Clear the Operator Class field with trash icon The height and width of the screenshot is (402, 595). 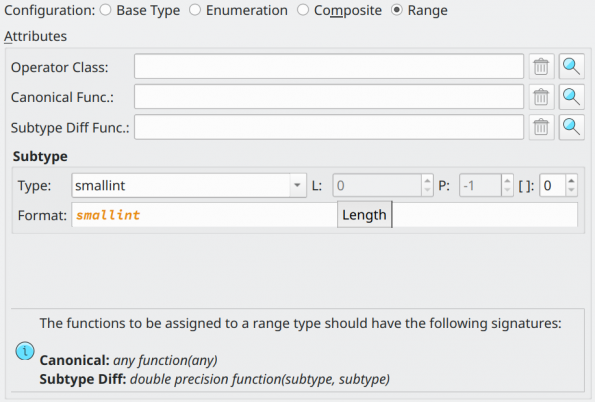tap(541, 66)
